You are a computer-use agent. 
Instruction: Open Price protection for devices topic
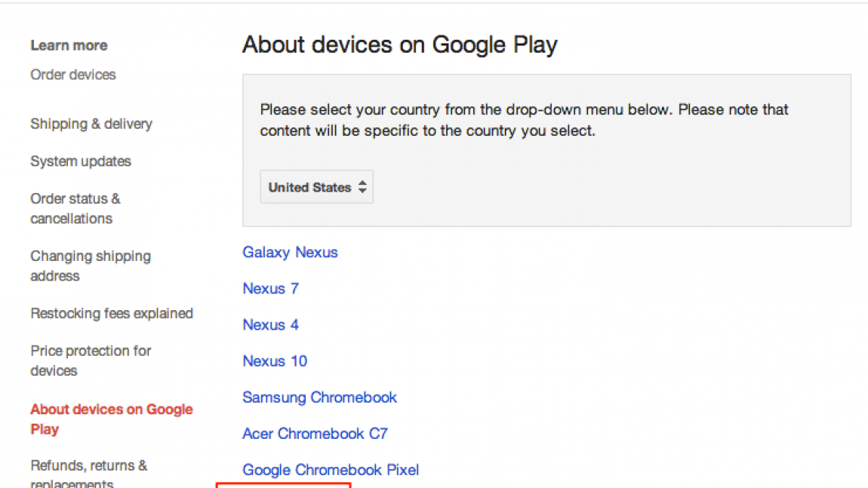[90, 360]
